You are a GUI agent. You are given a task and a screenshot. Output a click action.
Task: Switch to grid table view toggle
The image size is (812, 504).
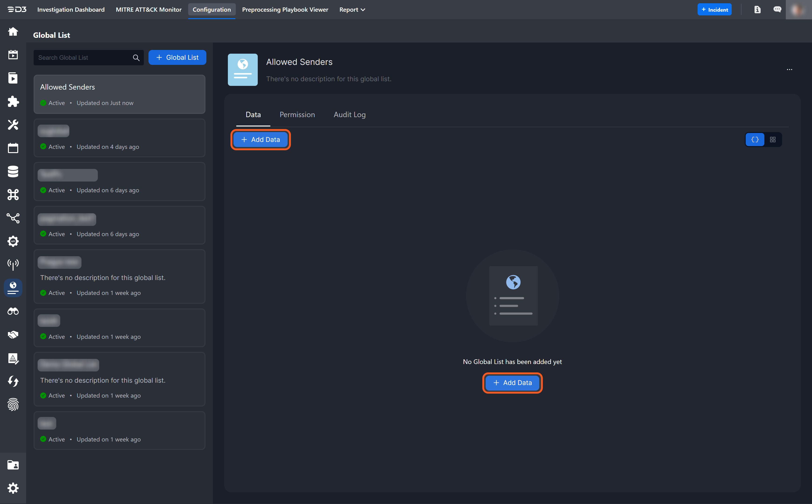pos(773,140)
